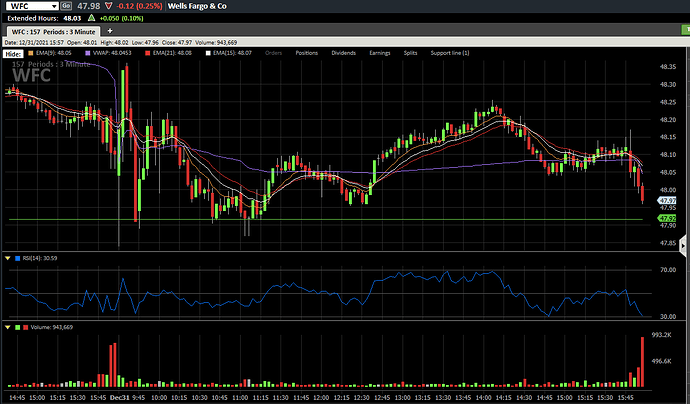Select the EMA(15): 48.07 indicator label

[232, 53]
